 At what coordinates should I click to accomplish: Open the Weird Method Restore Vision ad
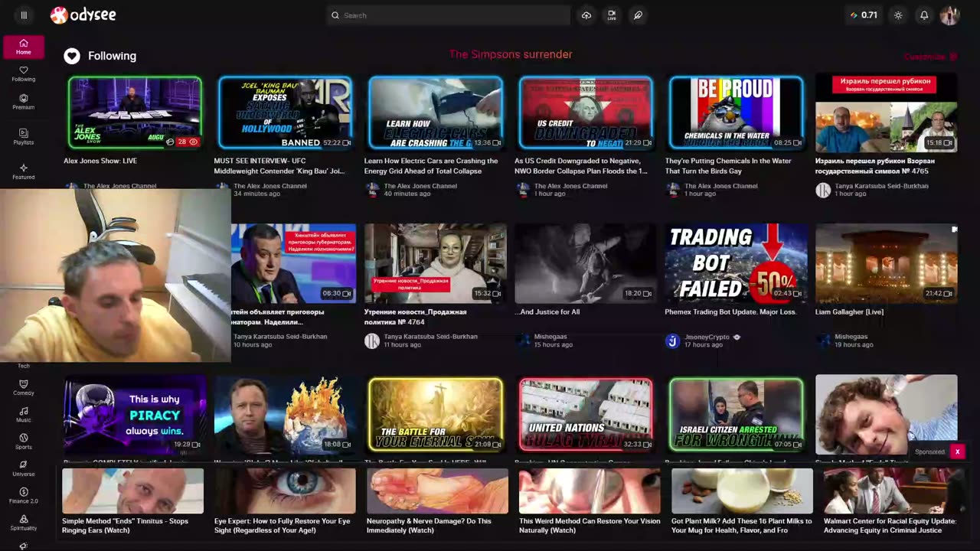(590, 501)
